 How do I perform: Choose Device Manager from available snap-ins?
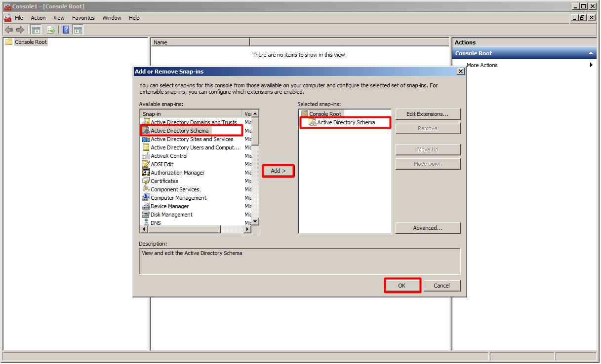[169, 206]
